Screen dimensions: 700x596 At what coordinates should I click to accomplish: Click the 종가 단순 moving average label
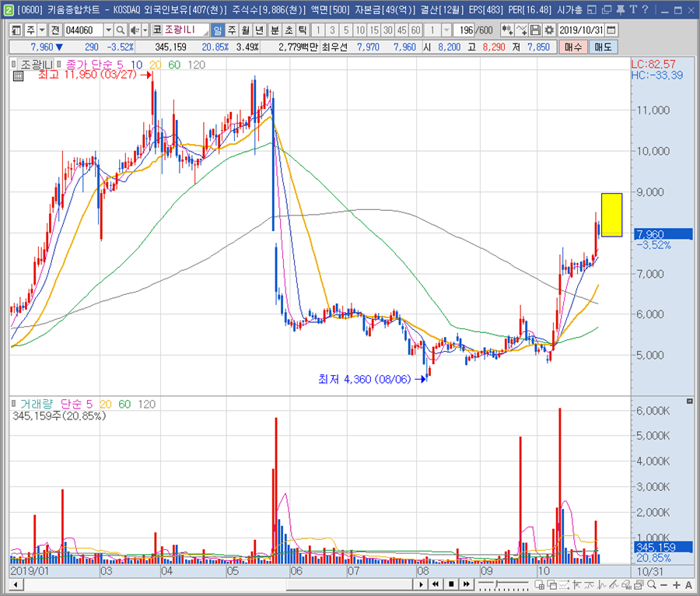(90, 65)
